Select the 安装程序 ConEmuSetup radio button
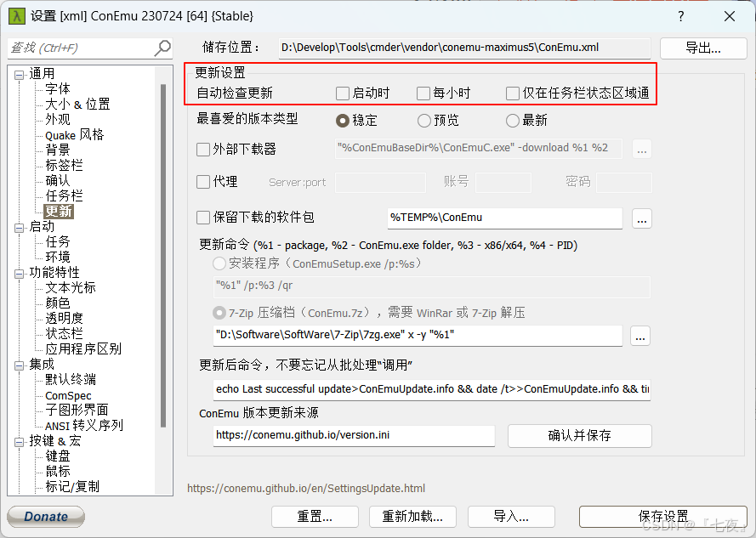756x538 pixels. (219, 263)
